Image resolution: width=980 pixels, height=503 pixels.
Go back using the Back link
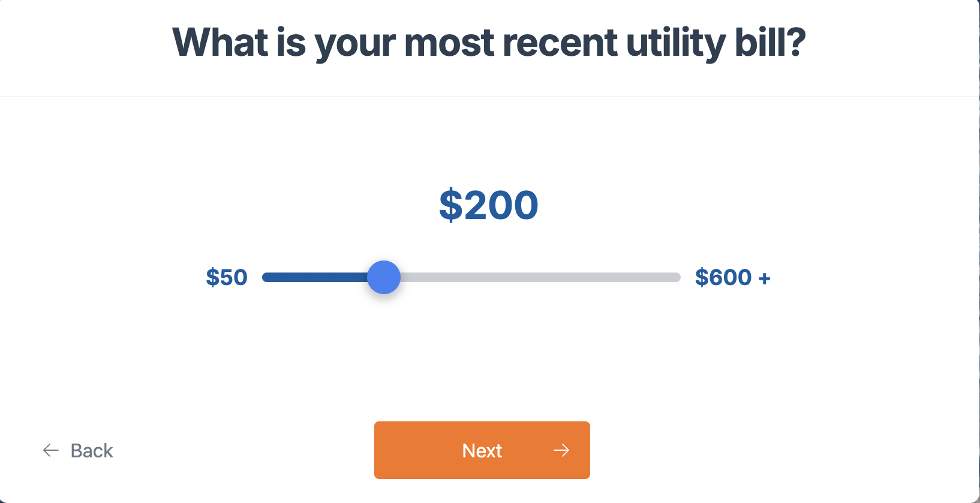click(78, 450)
